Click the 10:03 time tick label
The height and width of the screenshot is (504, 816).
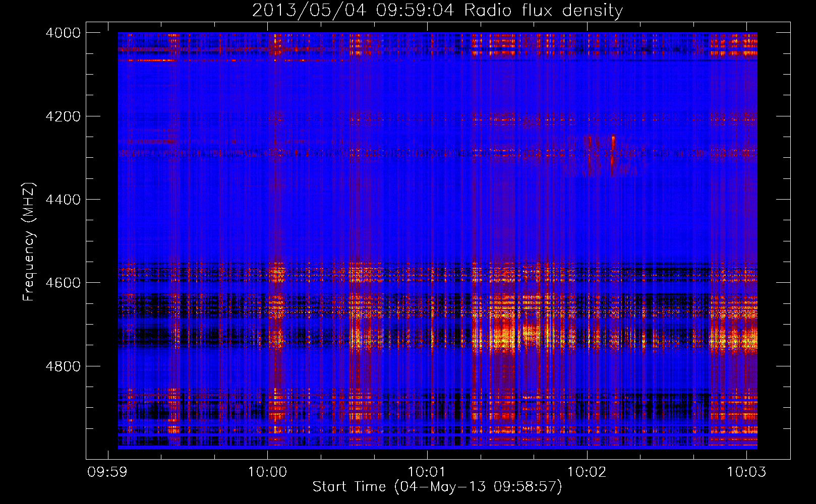click(746, 472)
